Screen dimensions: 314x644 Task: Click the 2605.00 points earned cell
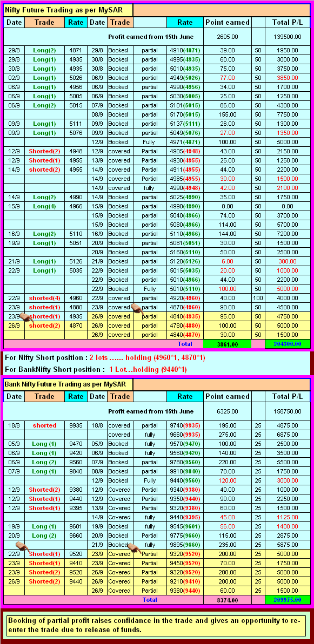228,37
